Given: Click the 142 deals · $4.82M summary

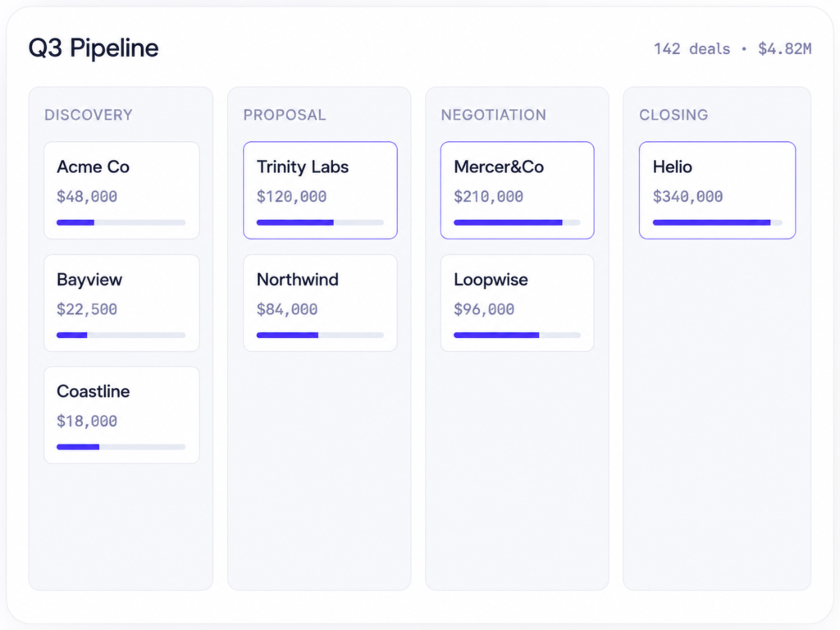Looking at the screenshot, I should (x=733, y=48).
